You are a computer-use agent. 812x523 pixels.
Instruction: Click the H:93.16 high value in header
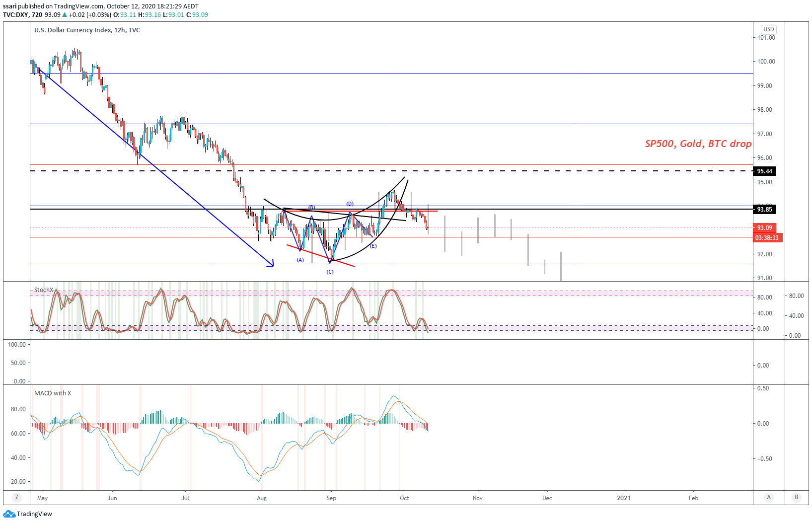point(149,15)
